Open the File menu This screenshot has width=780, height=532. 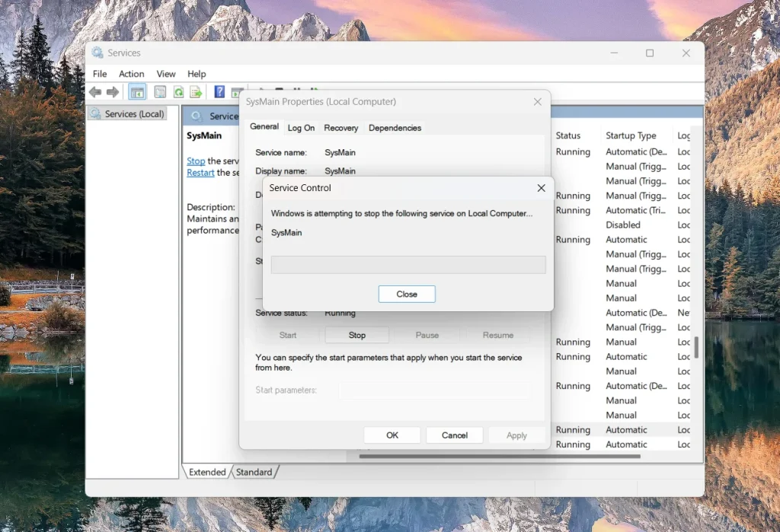(100, 74)
